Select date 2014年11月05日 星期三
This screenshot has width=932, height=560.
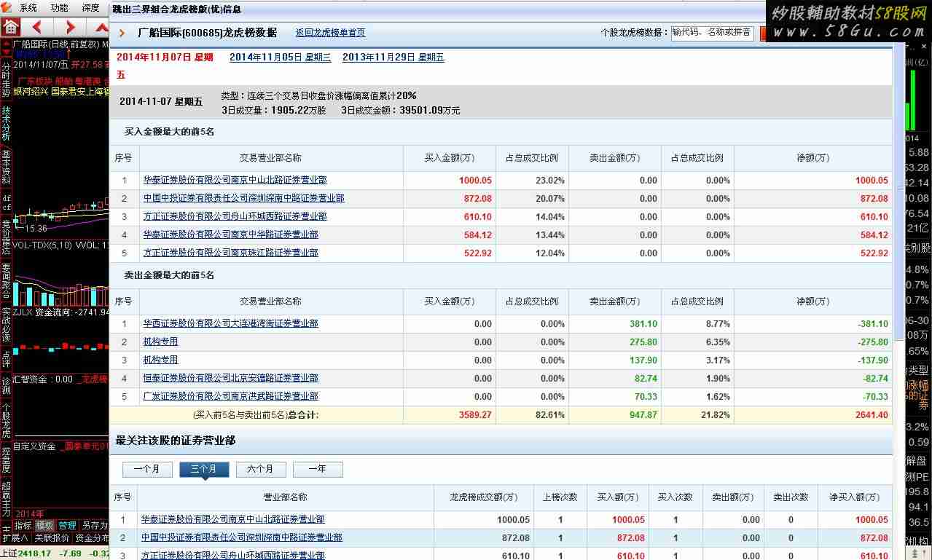click(x=280, y=58)
